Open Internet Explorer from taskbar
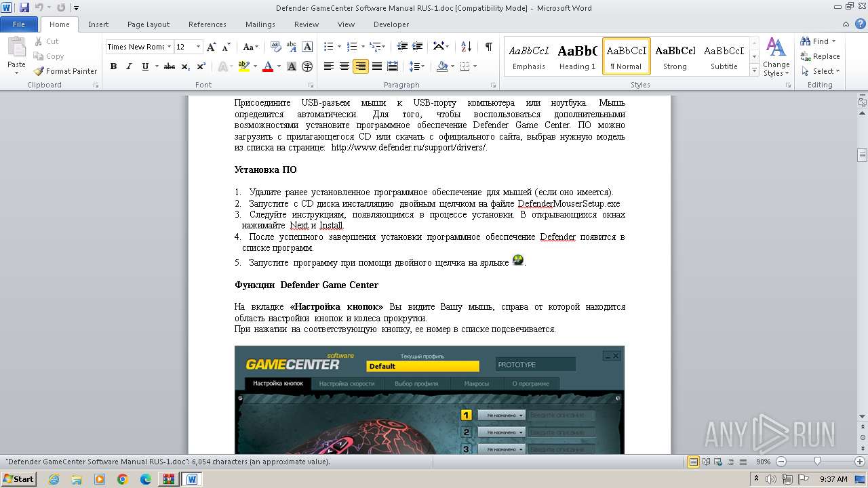Screen dimensions: 868x488 (54, 479)
